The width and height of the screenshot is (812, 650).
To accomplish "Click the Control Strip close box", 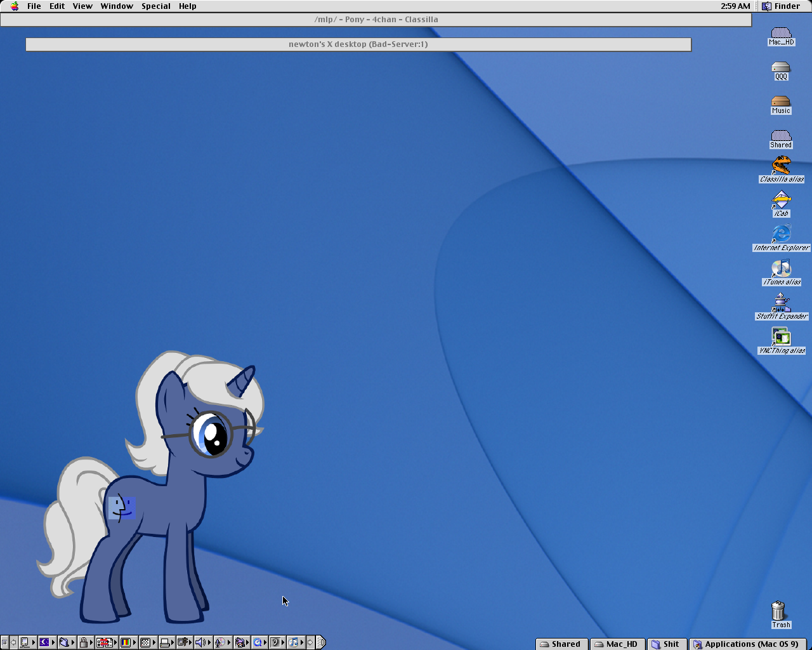I will [x=4, y=642].
